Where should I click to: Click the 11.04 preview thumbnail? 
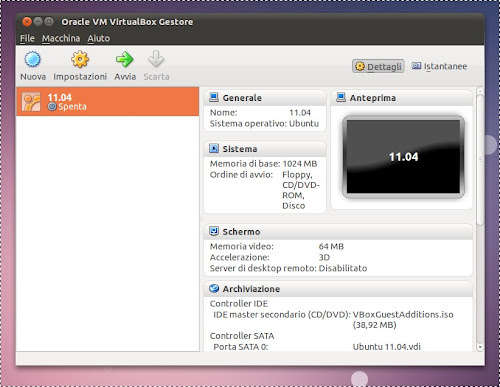(x=403, y=157)
